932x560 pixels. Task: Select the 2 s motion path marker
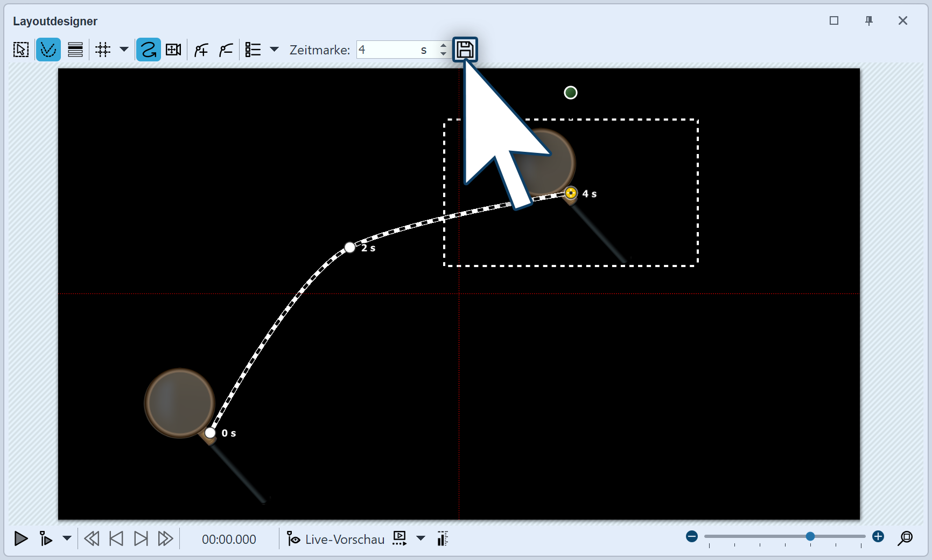(x=350, y=248)
